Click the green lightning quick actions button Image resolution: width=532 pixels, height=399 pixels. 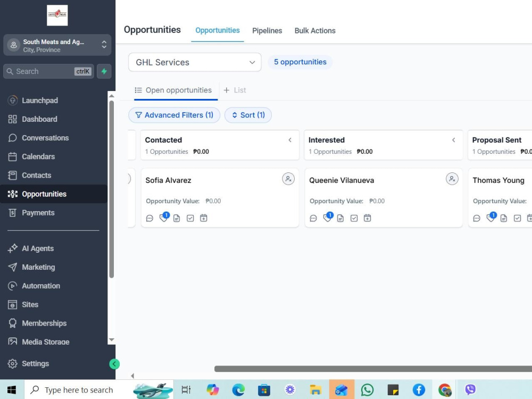(x=104, y=71)
